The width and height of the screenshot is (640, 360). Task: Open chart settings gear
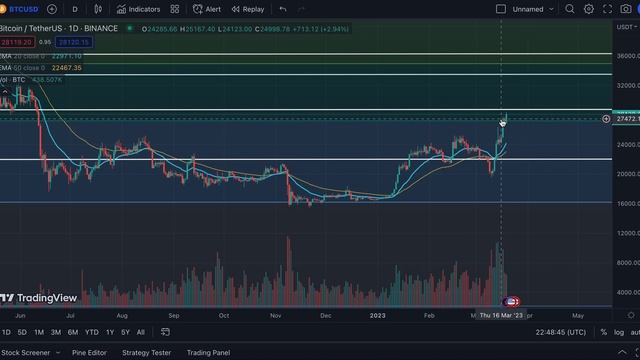tap(589, 9)
